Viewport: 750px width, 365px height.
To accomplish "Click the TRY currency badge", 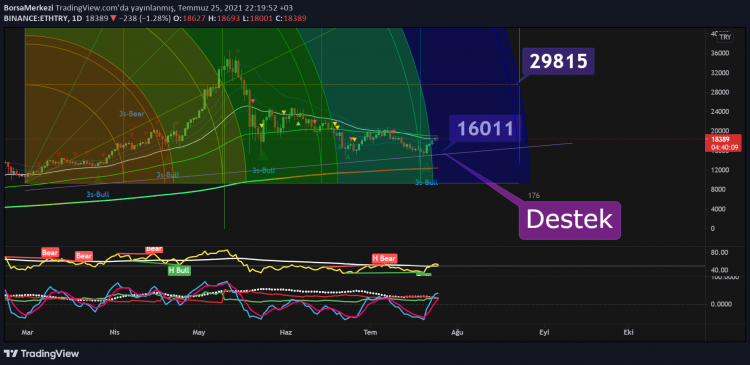I will click(x=726, y=37).
